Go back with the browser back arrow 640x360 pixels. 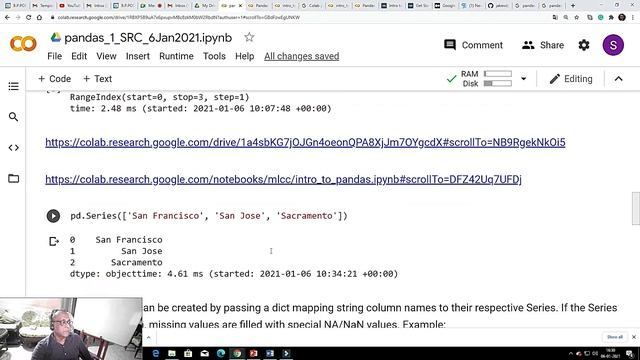[x=7, y=18]
